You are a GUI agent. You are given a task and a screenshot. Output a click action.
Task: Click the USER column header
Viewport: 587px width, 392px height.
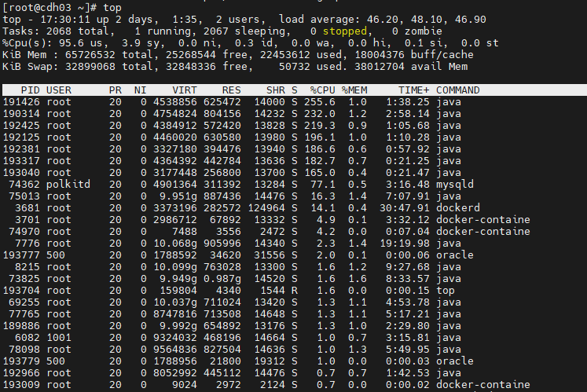point(59,90)
